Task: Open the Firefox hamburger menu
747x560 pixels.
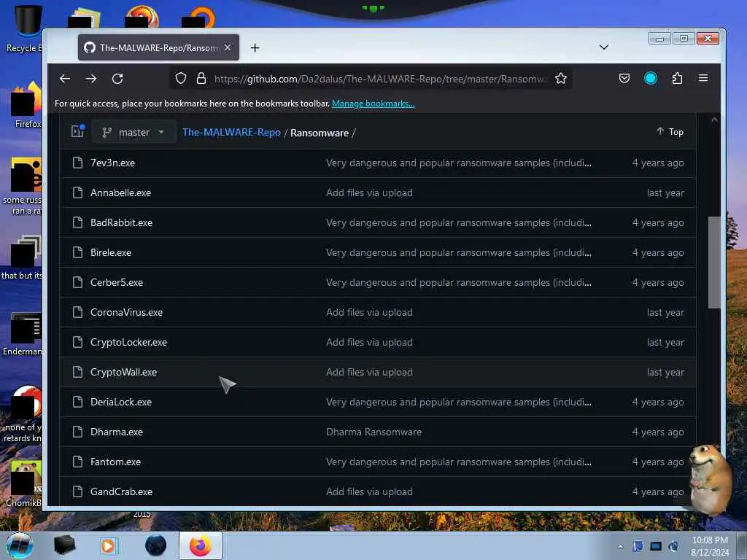Action: (x=703, y=78)
